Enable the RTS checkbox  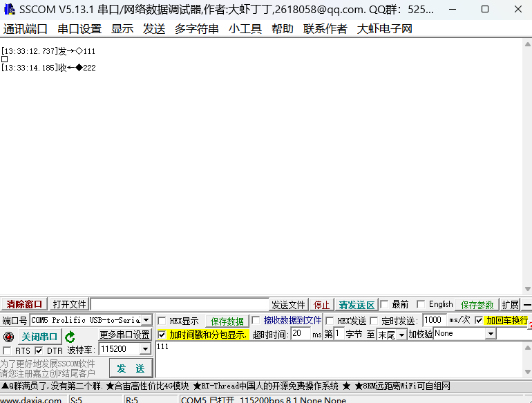8,350
